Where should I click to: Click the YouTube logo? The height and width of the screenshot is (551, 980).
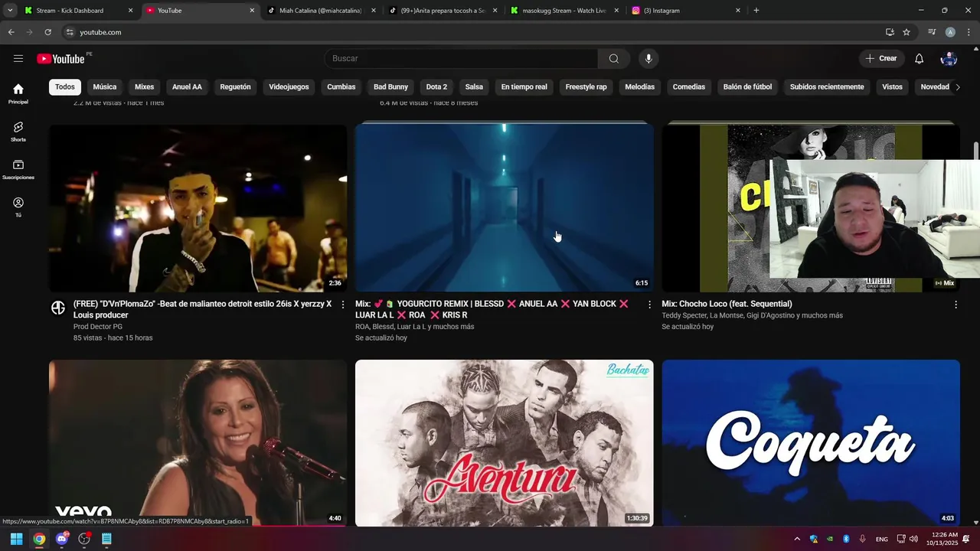(x=60, y=59)
